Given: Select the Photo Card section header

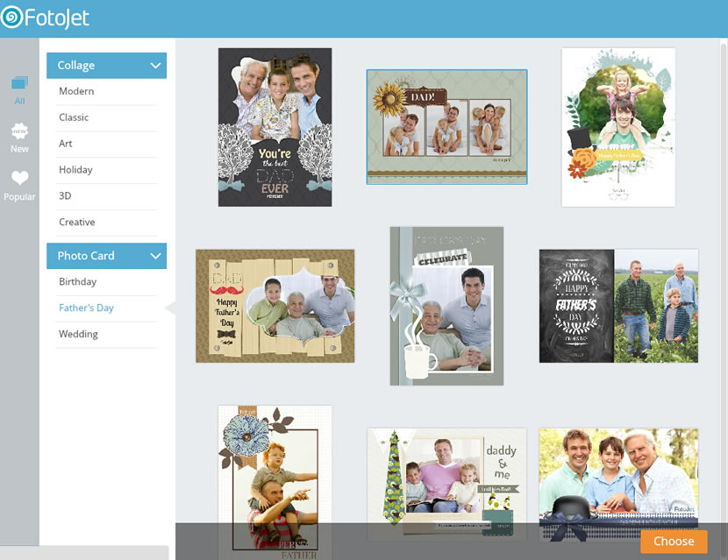Looking at the screenshot, I should click(x=106, y=256).
